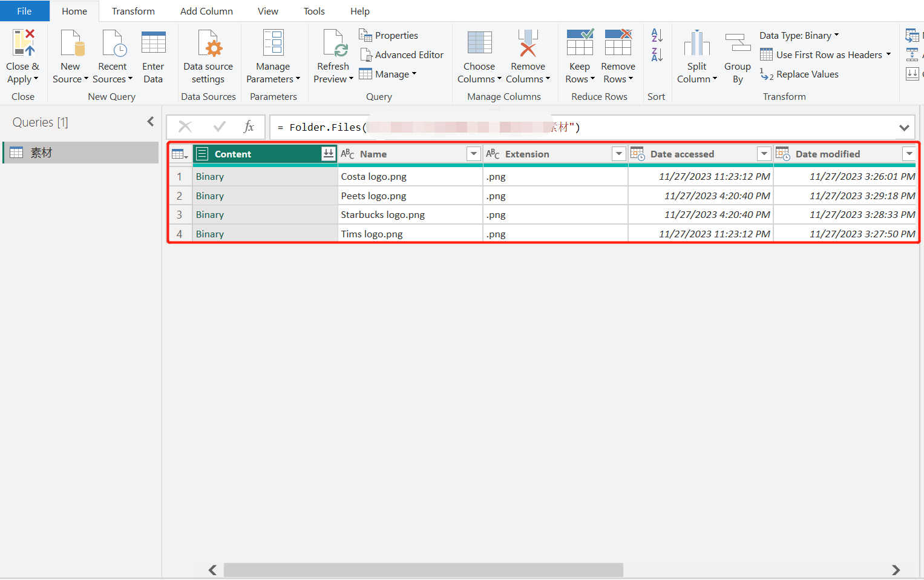Open Remove Rows options
Viewport: 924px width, 580px height.
coord(618,54)
